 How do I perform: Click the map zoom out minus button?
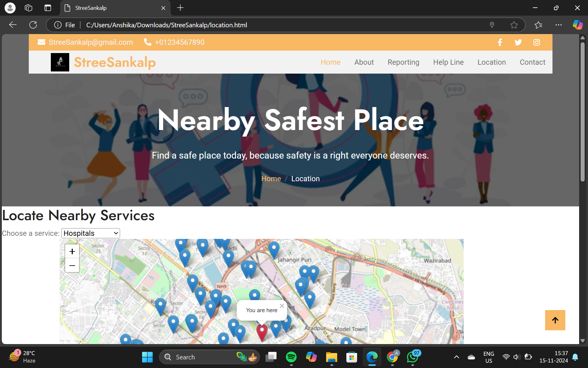(x=72, y=265)
